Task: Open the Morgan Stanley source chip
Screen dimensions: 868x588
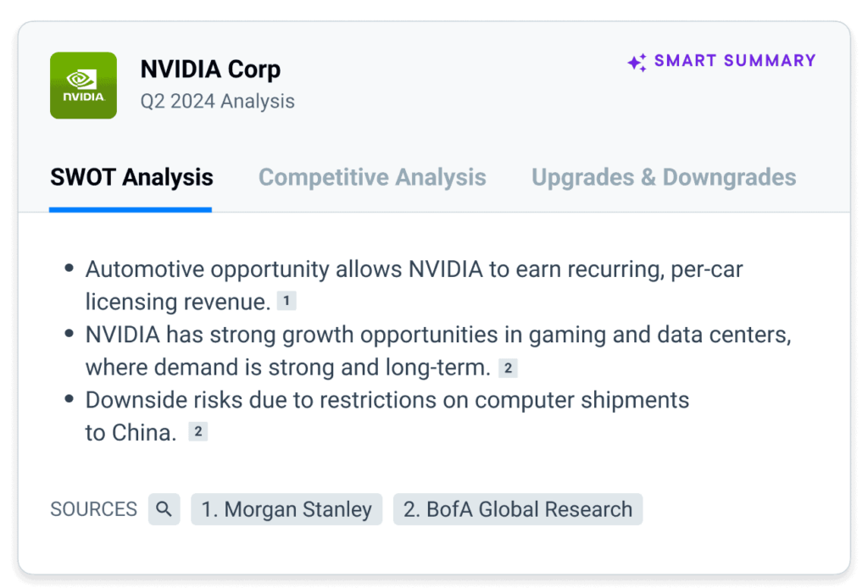Action: tap(287, 509)
